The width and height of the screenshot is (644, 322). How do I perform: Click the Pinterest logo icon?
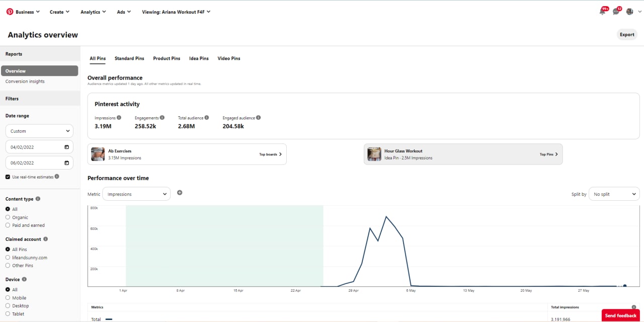click(x=10, y=12)
